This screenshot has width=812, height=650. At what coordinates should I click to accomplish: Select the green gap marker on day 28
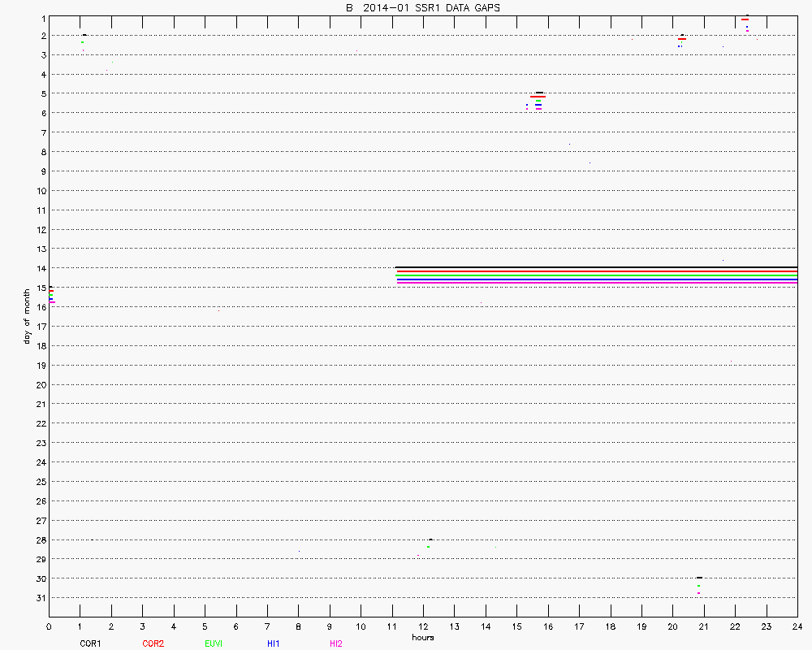[428, 547]
